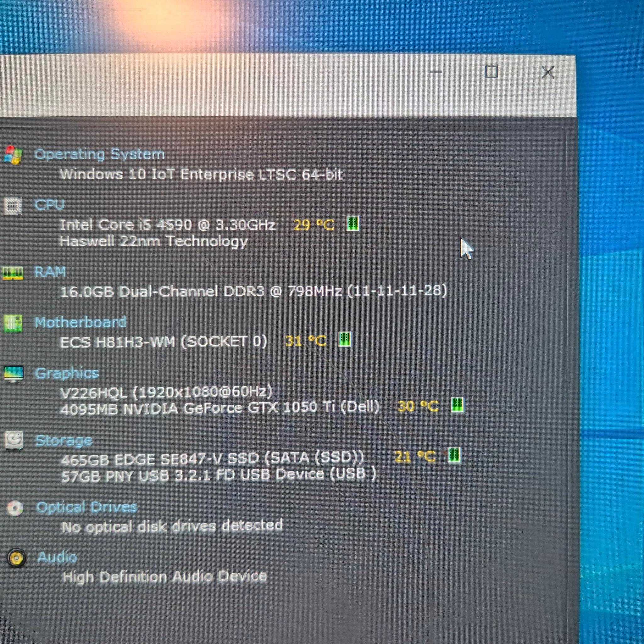Open the Operating System section link
The image size is (644, 644).
point(99,154)
